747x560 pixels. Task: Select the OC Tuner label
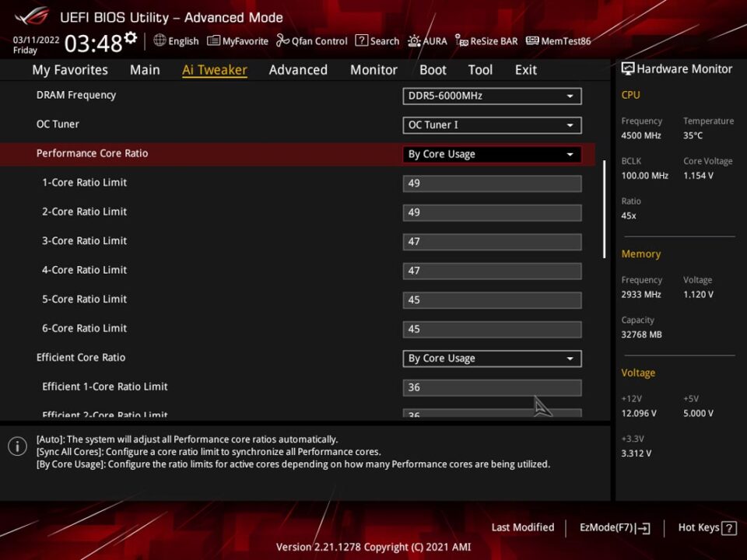[x=58, y=124]
